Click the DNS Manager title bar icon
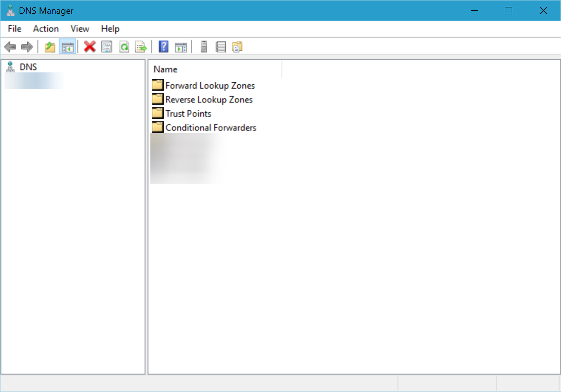Image resolution: width=561 pixels, height=392 pixels. (10, 11)
